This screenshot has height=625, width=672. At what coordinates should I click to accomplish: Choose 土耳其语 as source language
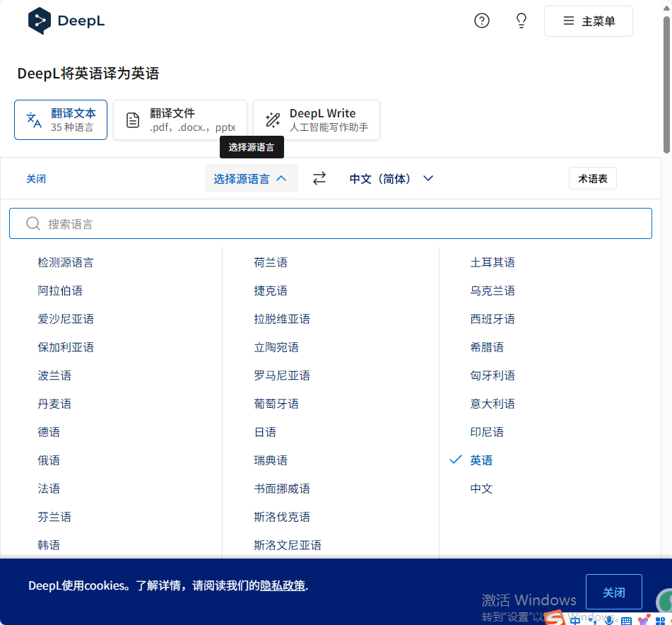tap(493, 262)
